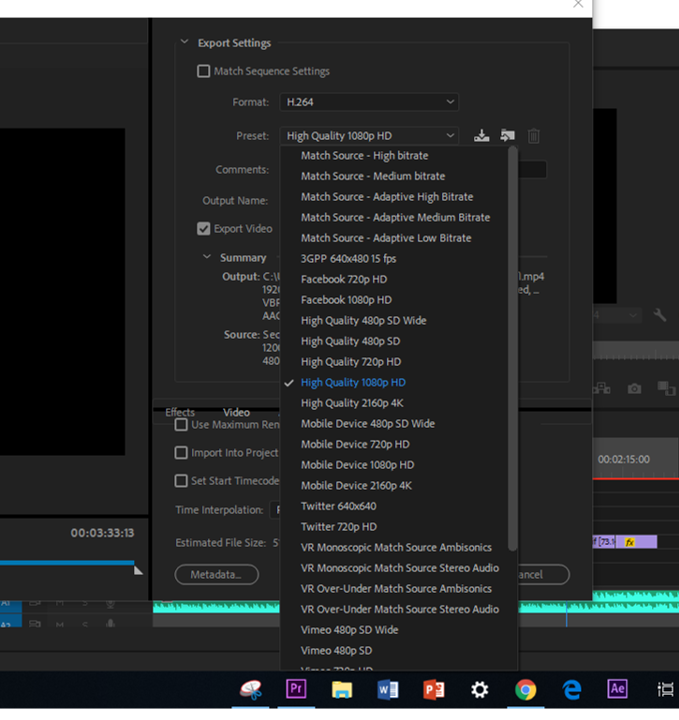Open the Format H.264 dropdown
The width and height of the screenshot is (679, 720).
click(x=369, y=102)
